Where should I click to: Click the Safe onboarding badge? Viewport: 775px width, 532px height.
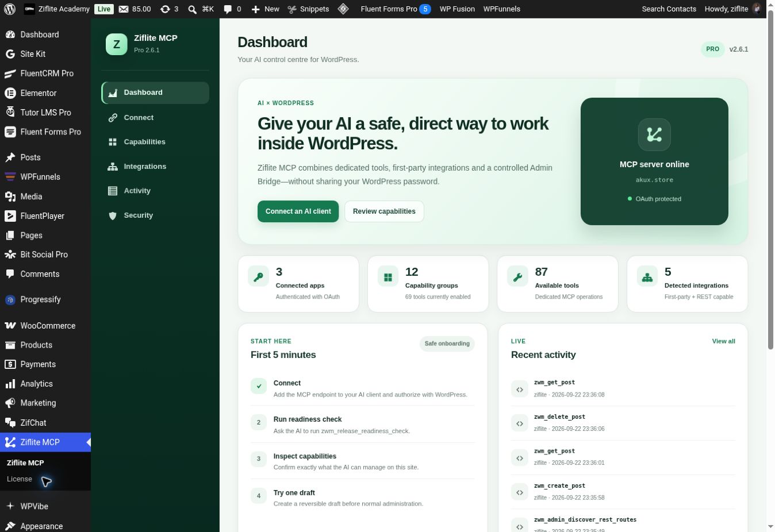(447, 344)
